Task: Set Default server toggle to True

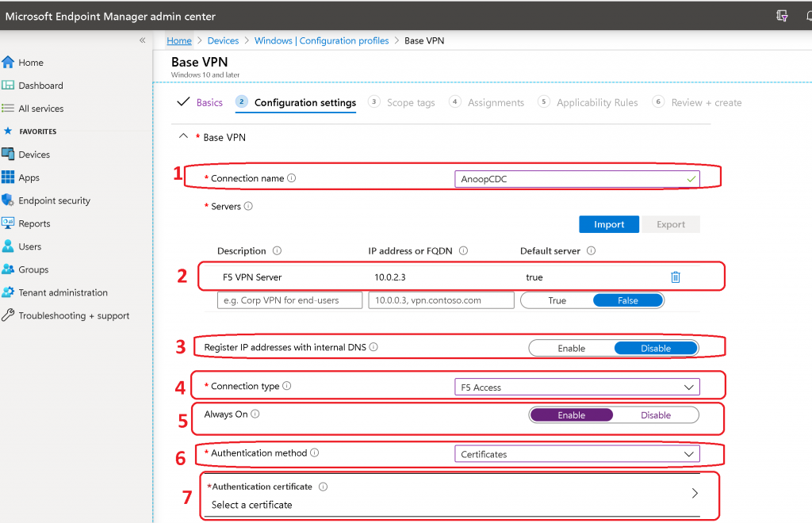Action: (x=557, y=300)
